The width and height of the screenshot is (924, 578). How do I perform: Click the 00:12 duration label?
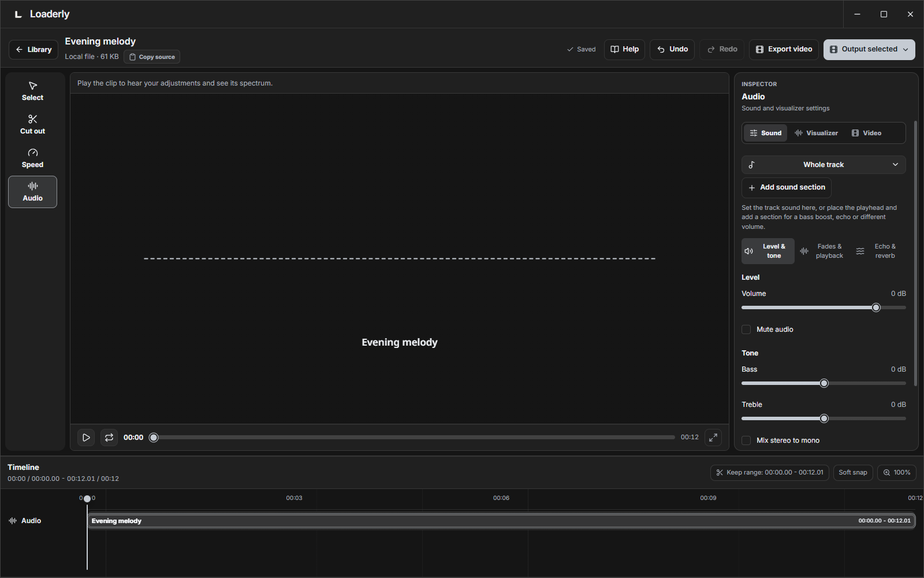tap(690, 438)
